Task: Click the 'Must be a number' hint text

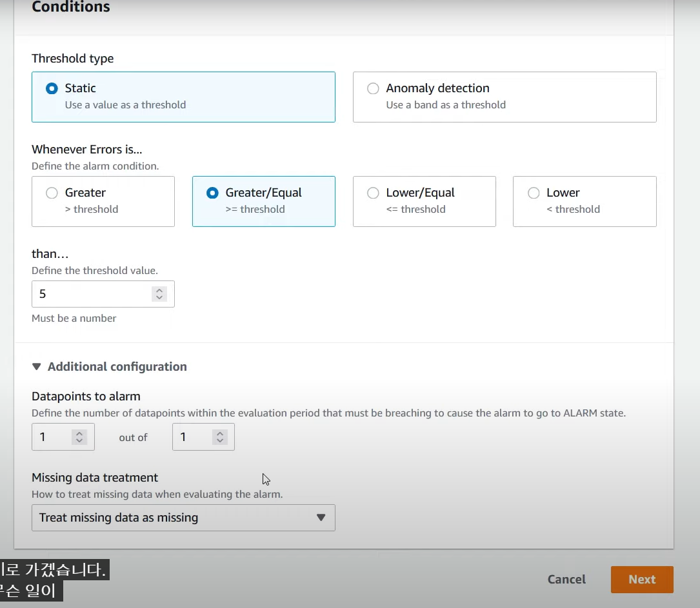Action: (74, 319)
